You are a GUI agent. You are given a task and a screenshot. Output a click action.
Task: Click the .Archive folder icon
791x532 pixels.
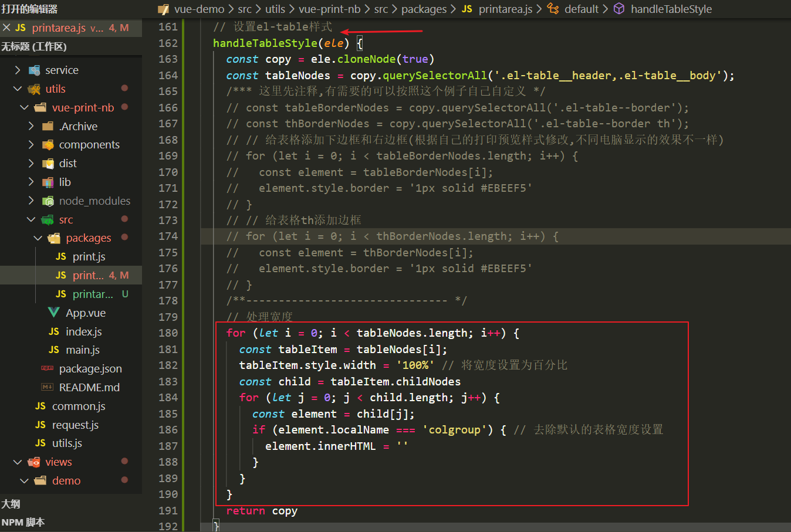pyautogui.click(x=48, y=126)
